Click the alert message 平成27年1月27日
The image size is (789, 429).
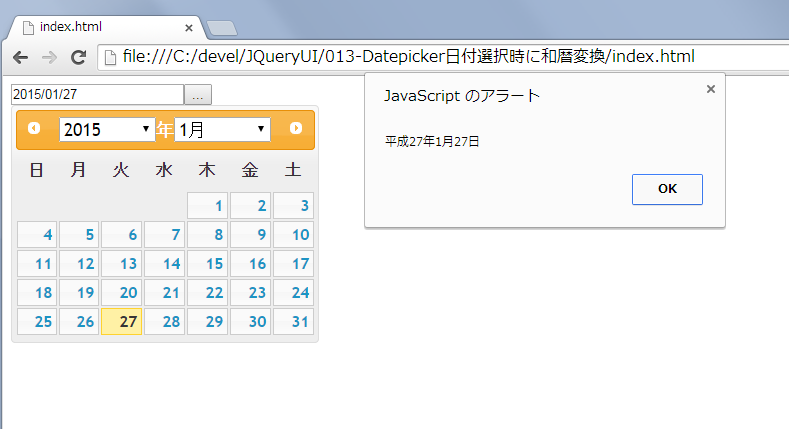point(432,141)
